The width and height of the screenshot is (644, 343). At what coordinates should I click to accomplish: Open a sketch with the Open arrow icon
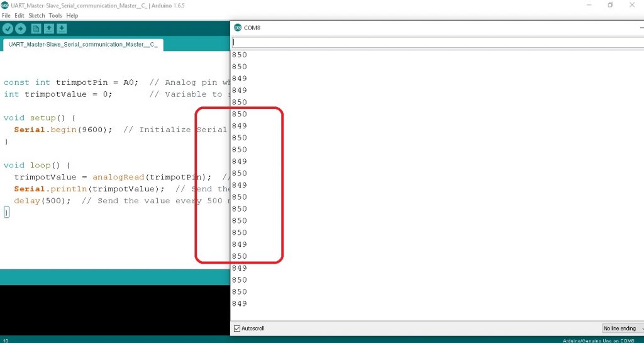click(x=49, y=29)
